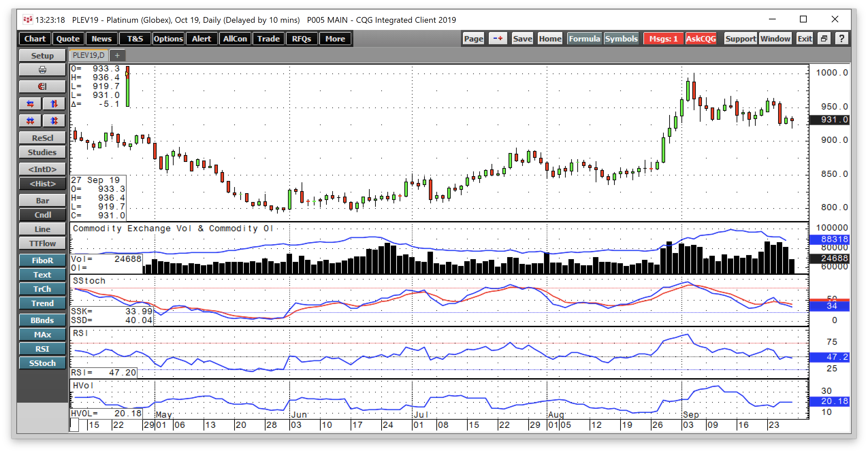This screenshot has width=868, height=453.
Task: Open the Studies button
Action: [42, 152]
